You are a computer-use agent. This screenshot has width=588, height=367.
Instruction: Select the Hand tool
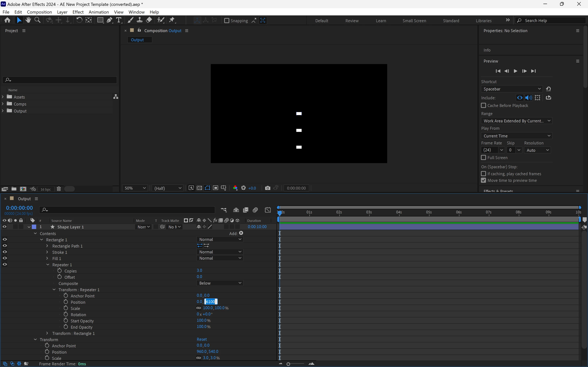[28, 20]
